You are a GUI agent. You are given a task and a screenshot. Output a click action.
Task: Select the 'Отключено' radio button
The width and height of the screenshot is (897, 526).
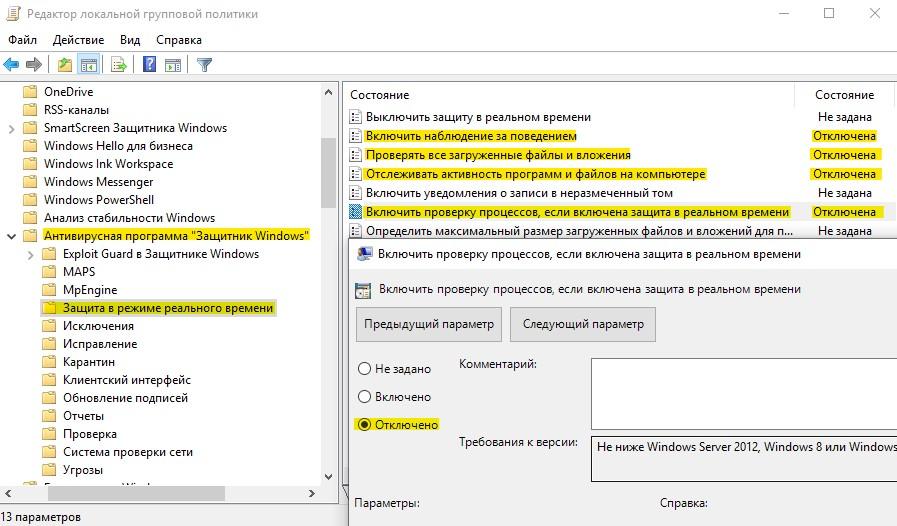pyautogui.click(x=364, y=425)
